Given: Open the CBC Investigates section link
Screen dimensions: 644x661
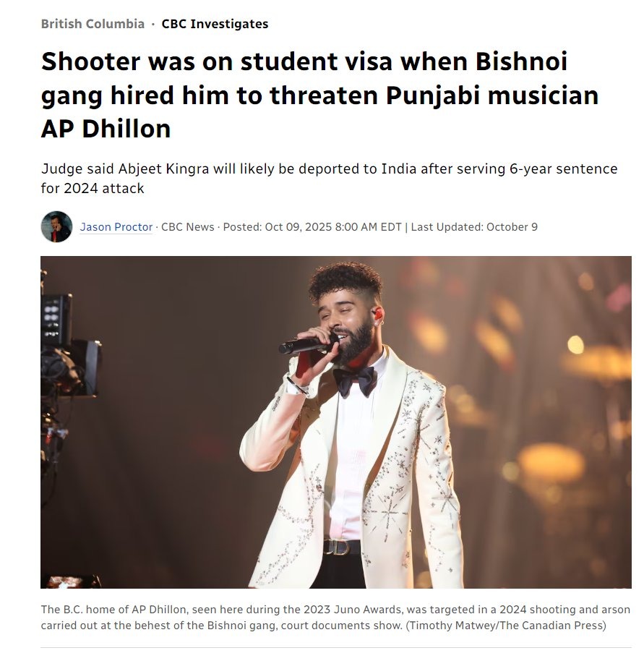Looking at the screenshot, I should [x=215, y=24].
